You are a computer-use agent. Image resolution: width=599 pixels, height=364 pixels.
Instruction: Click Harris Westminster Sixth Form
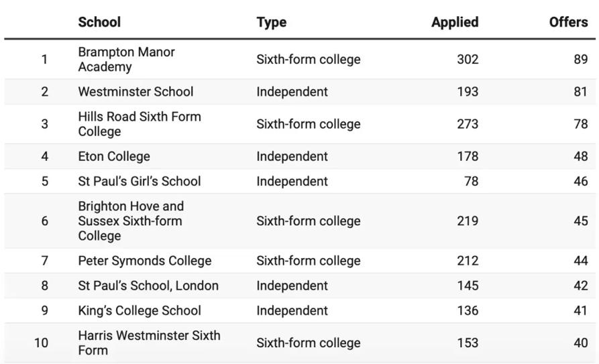(x=149, y=343)
